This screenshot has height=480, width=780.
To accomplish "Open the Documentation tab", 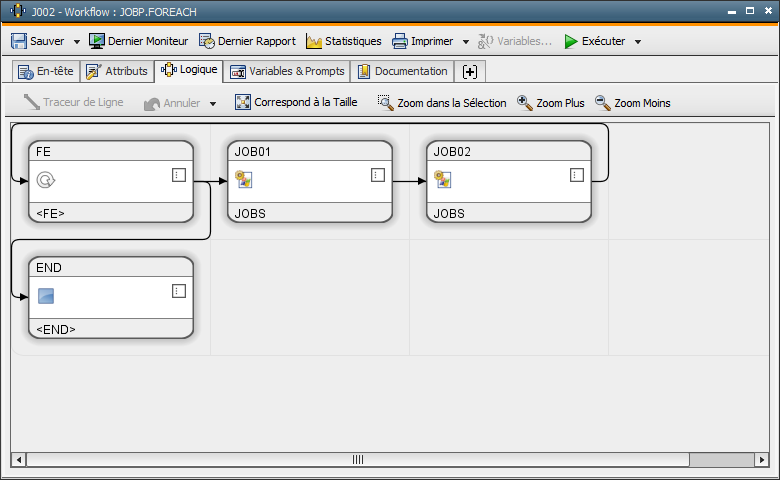I will coord(402,71).
